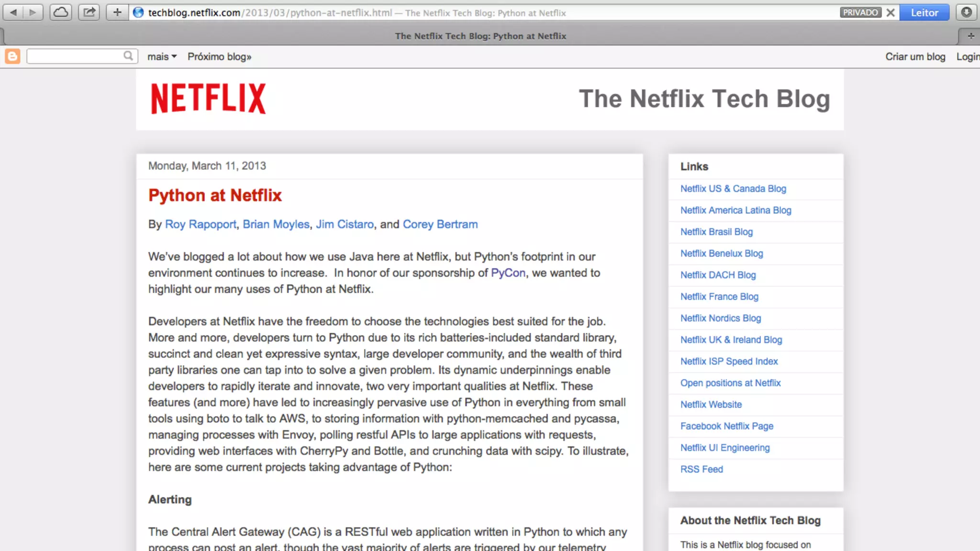Click the Blogger search input field
The width and height of the screenshot is (980, 551).
pyautogui.click(x=75, y=56)
